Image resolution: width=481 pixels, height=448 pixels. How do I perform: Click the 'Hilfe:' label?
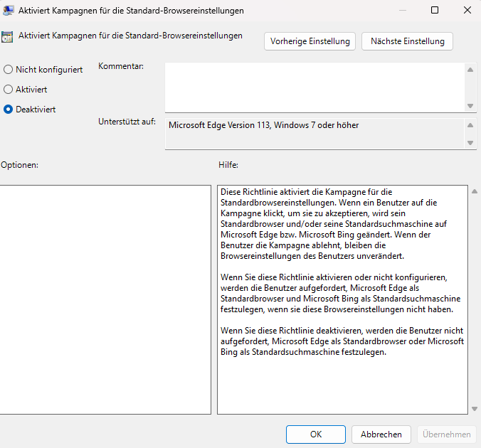228,165
